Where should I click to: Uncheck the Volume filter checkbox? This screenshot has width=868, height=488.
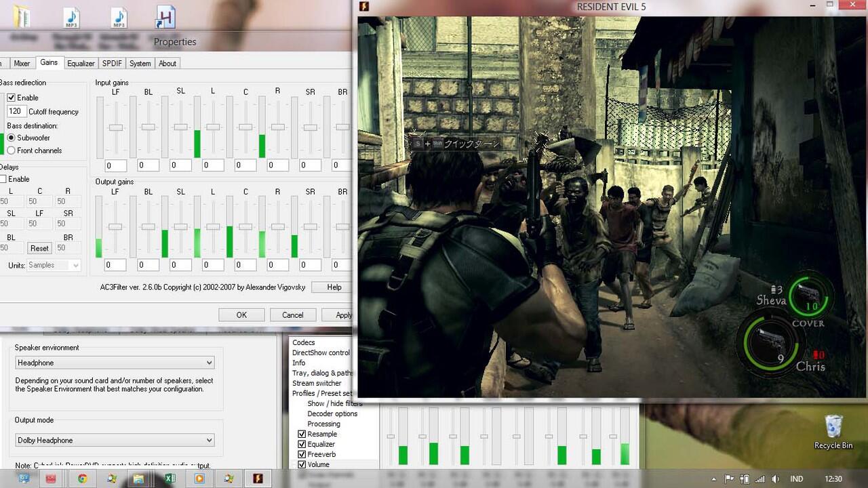click(x=302, y=464)
